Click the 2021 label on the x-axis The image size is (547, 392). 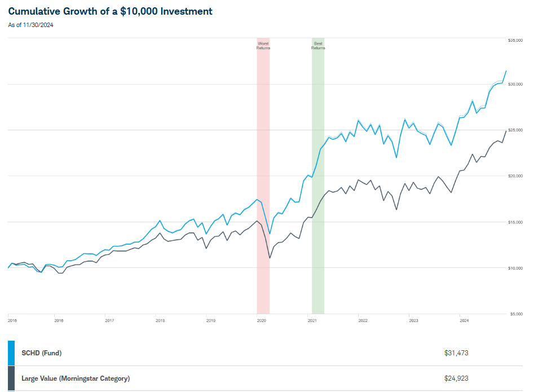tap(312, 320)
